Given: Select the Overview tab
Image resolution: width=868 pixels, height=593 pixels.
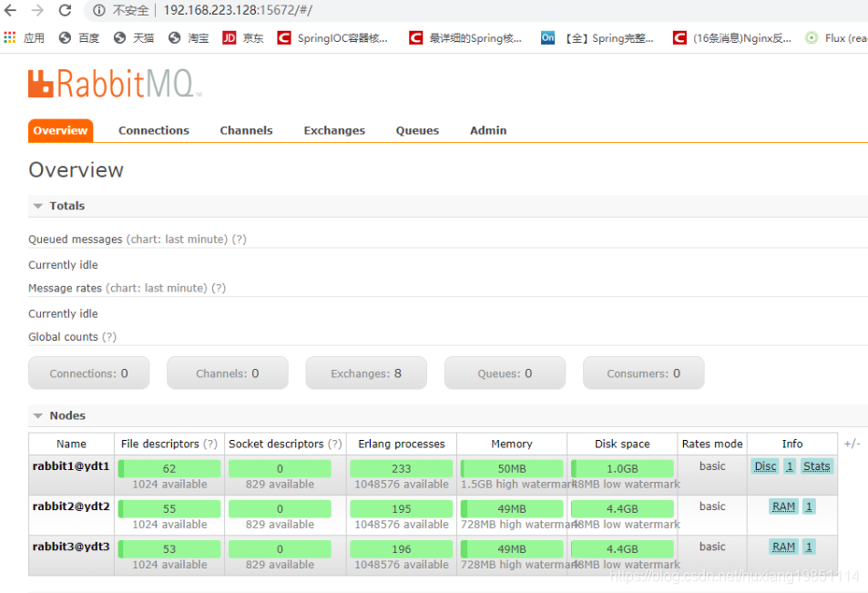Looking at the screenshot, I should (x=60, y=130).
